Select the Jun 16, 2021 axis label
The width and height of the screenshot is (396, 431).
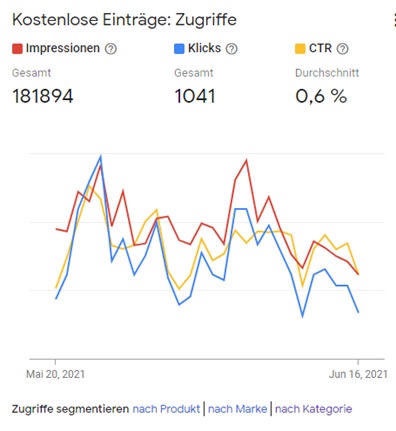click(x=358, y=374)
